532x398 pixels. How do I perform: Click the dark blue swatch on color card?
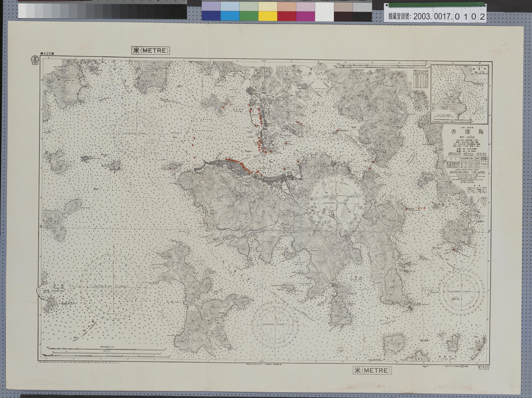211,16
